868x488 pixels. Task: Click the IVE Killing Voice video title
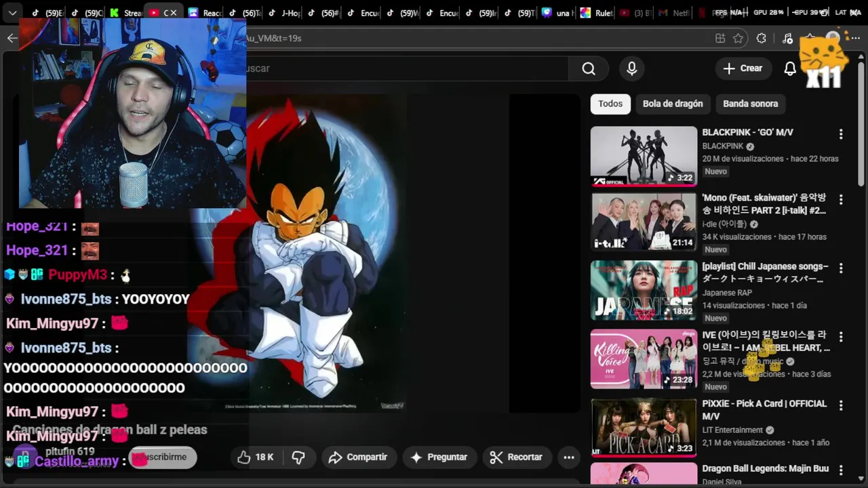pyautogui.click(x=766, y=341)
